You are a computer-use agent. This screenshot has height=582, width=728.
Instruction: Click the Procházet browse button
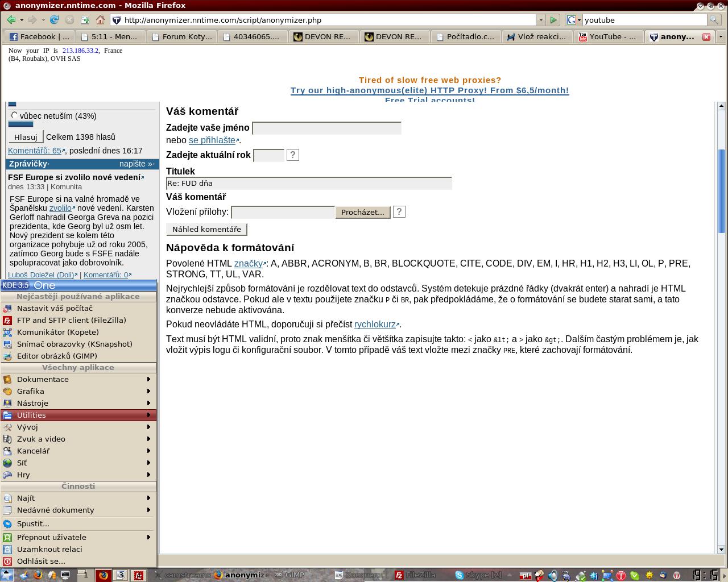(x=363, y=212)
